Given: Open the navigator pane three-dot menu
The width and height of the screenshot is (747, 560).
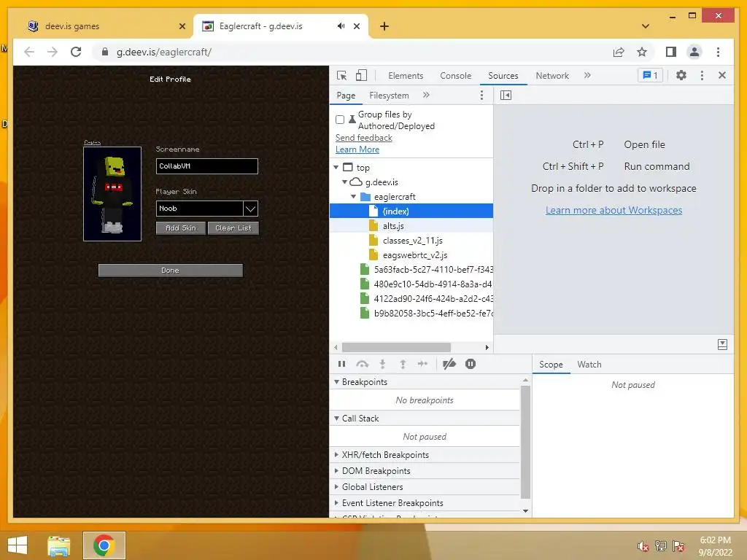Looking at the screenshot, I should (481, 96).
